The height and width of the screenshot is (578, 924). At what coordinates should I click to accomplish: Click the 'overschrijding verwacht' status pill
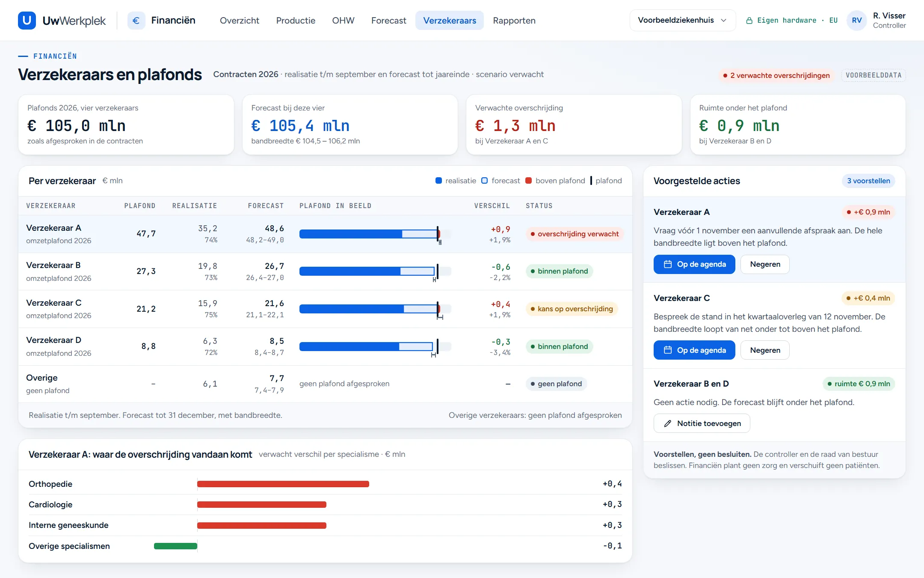tap(575, 234)
